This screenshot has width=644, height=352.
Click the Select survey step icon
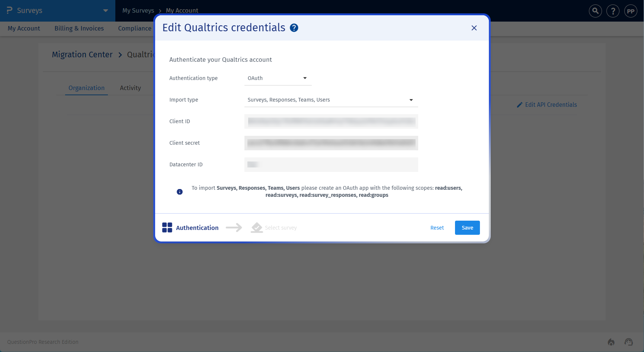(257, 227)
